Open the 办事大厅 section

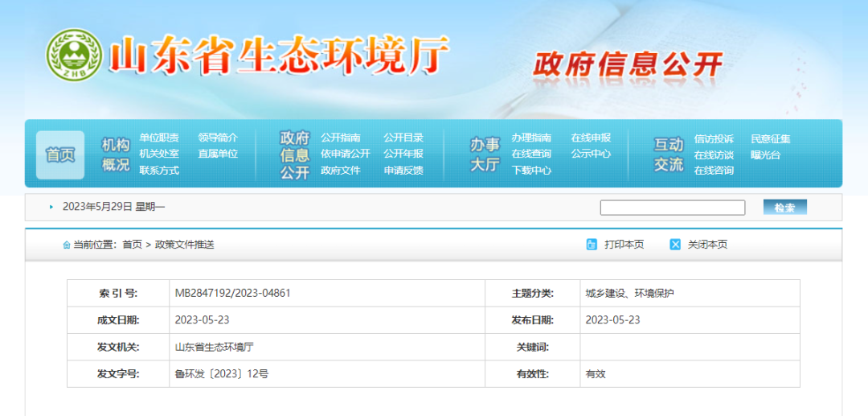(485, 154)
